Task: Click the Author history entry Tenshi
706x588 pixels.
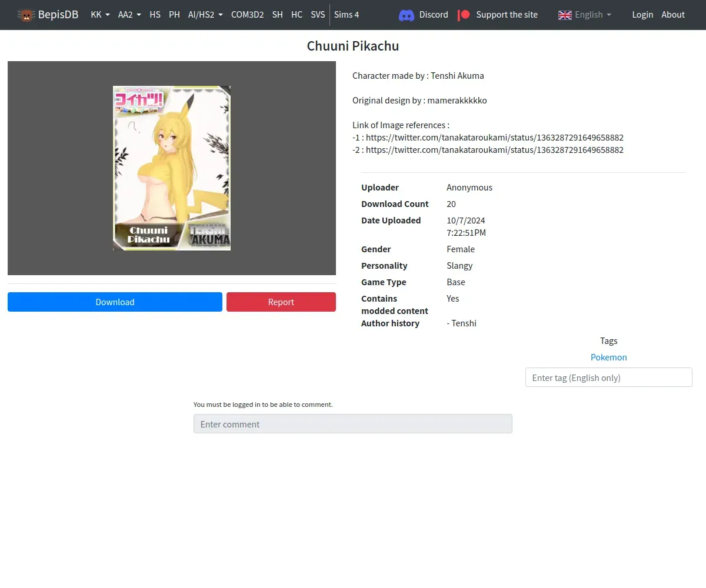Action: (462, 323)
